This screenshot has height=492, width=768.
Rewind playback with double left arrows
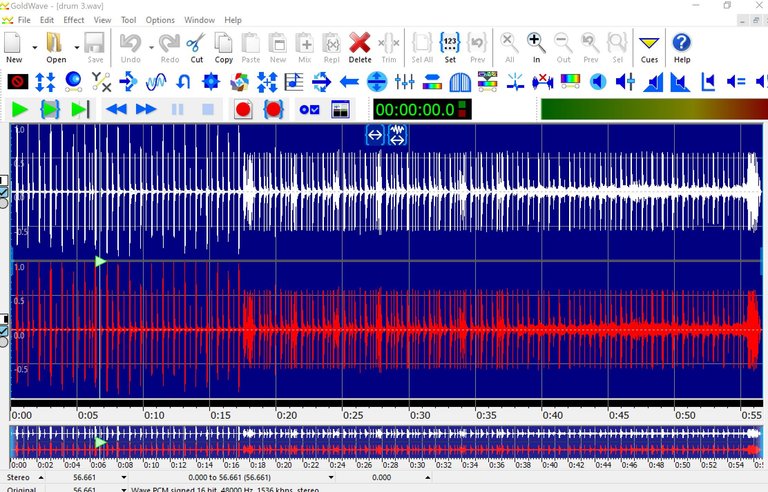point(116,109)
